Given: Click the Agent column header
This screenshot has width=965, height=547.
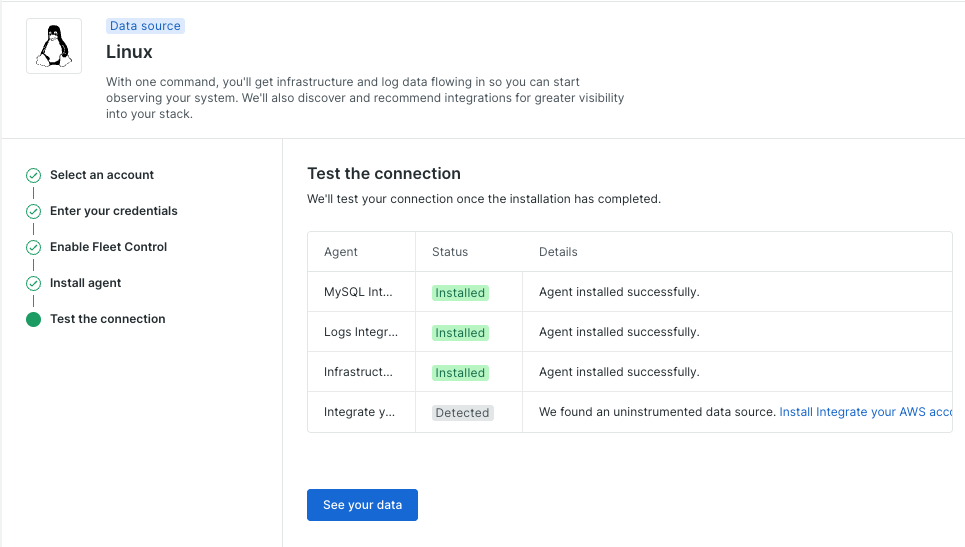Looking at the screenshot, I should pyautogui.click(x=341, y=252).
